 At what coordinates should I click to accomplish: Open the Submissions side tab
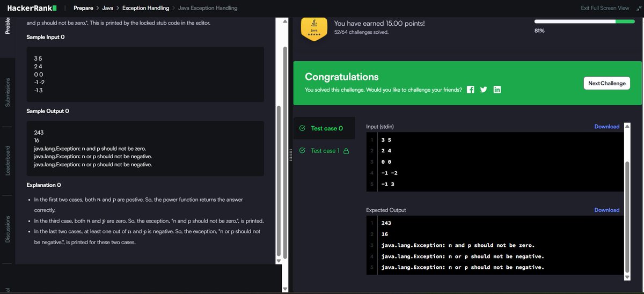click(x=8, y=92)
